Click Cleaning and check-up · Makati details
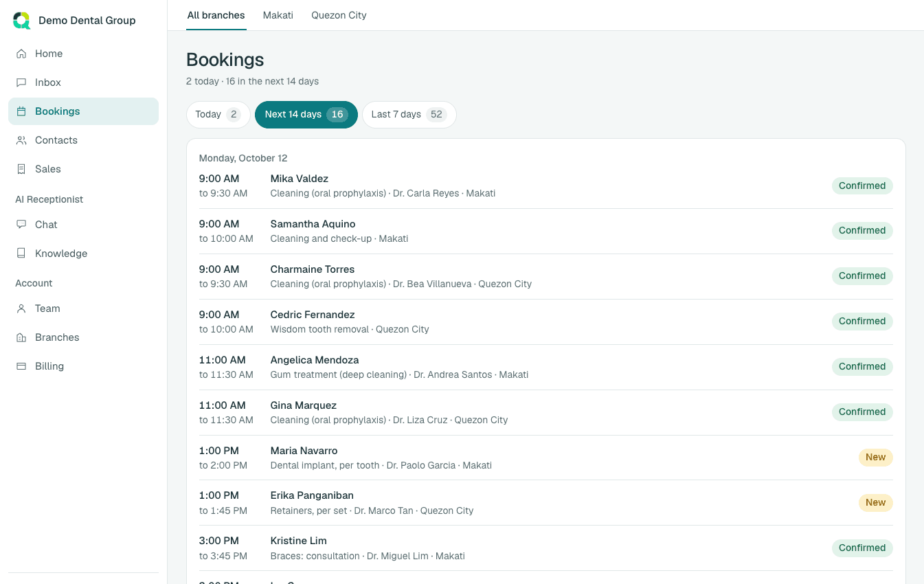The height and width of the screenshot is (584, 924). [x=339, y=239]
